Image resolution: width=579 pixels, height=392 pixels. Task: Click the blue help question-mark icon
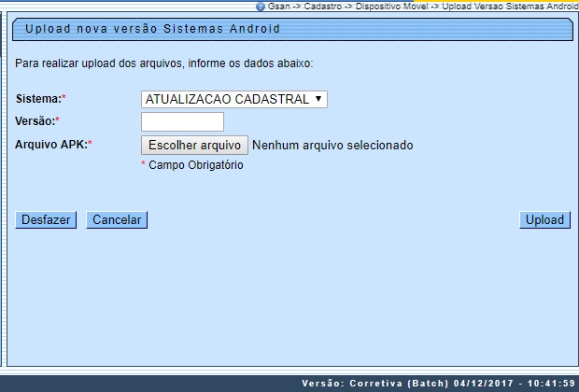(261, 7)
